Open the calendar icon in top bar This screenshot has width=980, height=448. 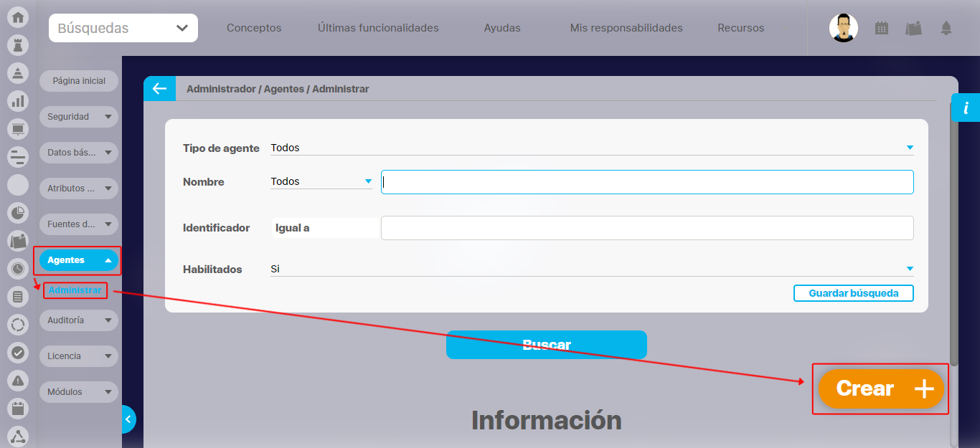tap(882, 29)
